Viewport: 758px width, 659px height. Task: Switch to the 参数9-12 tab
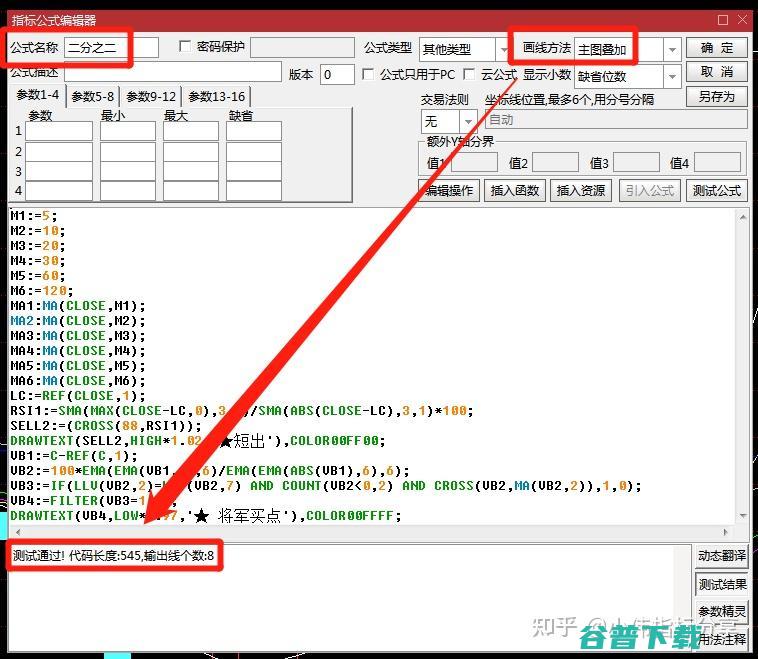[x=151, y=97]
